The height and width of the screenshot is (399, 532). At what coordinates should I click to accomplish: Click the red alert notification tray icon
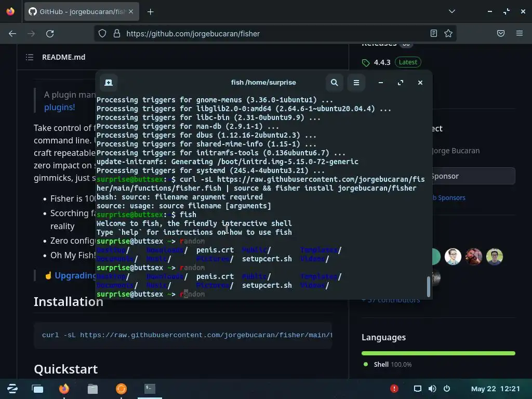394,389
